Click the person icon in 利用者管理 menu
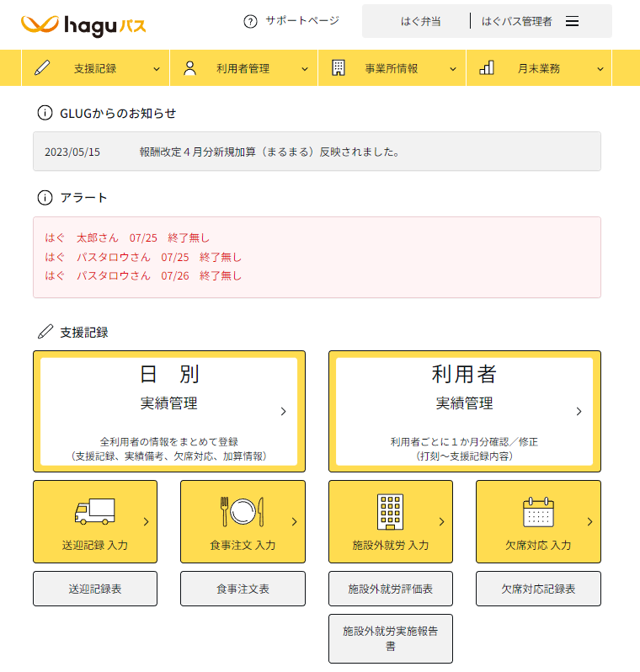Screen dimensions: 640x672 pos(189,68)
